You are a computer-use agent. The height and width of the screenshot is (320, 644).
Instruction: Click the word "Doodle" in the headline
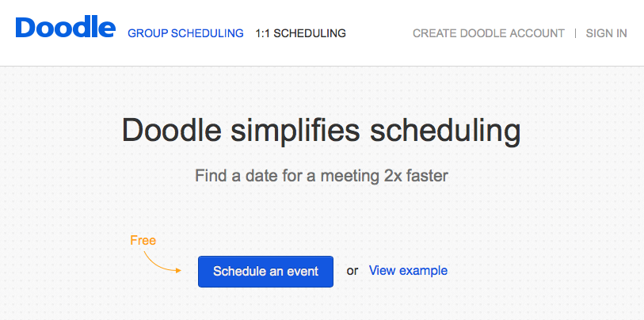(x=167, y=131)
